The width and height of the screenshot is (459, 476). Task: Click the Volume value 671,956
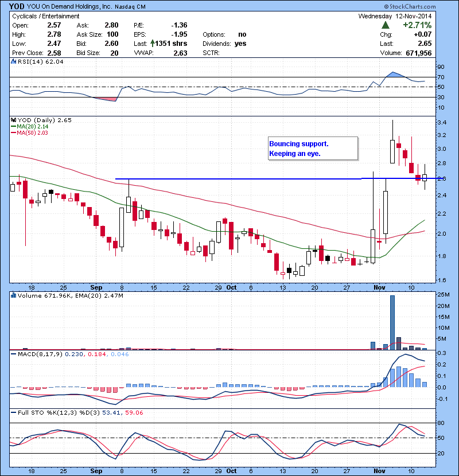pos(419,53)
